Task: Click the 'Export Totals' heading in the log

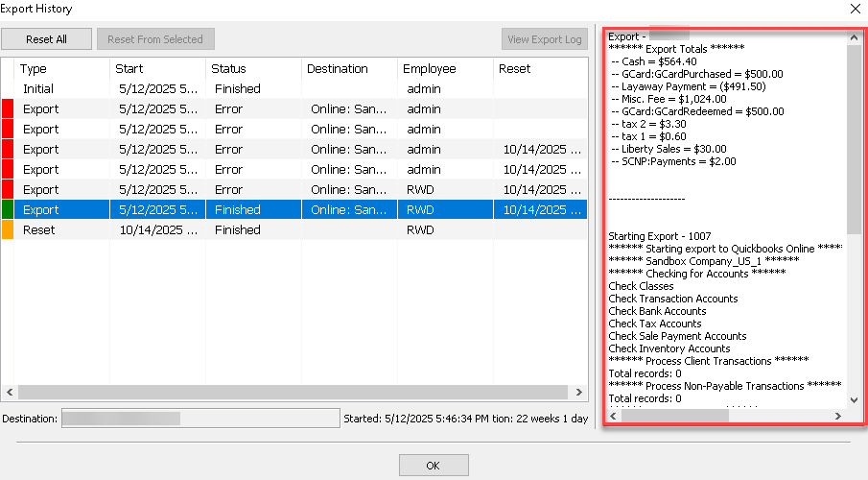Action: click(x=676, y=49)
